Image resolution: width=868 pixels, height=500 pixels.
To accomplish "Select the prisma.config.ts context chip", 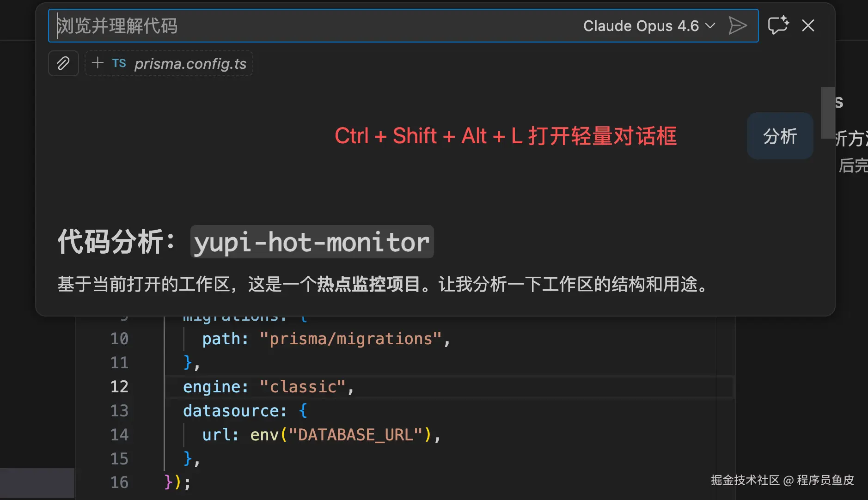I will pyautogui.click(x=190, y=64).
